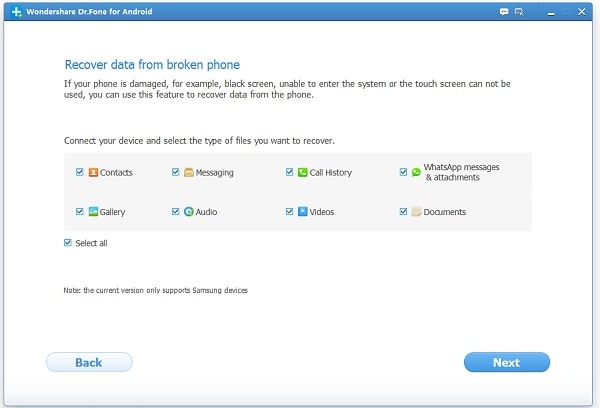Click the Contacts icon
This screenshot has height=408, width=600.
[x=93, y=172]
